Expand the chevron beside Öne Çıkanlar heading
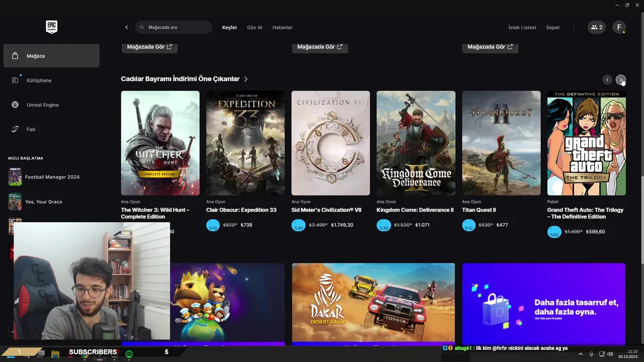Viewport: 644px width, 362px height. pyautogui.click(x=246, y=79)
